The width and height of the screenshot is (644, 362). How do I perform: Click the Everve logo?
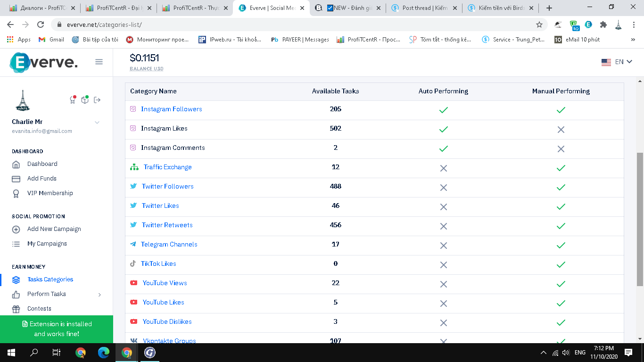tap(43, 62)
